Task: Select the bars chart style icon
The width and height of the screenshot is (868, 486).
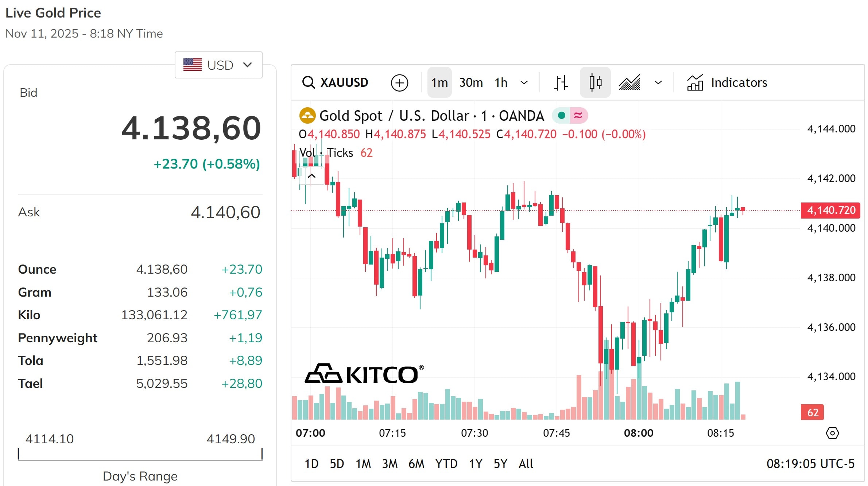Action: tap(561, 82)
